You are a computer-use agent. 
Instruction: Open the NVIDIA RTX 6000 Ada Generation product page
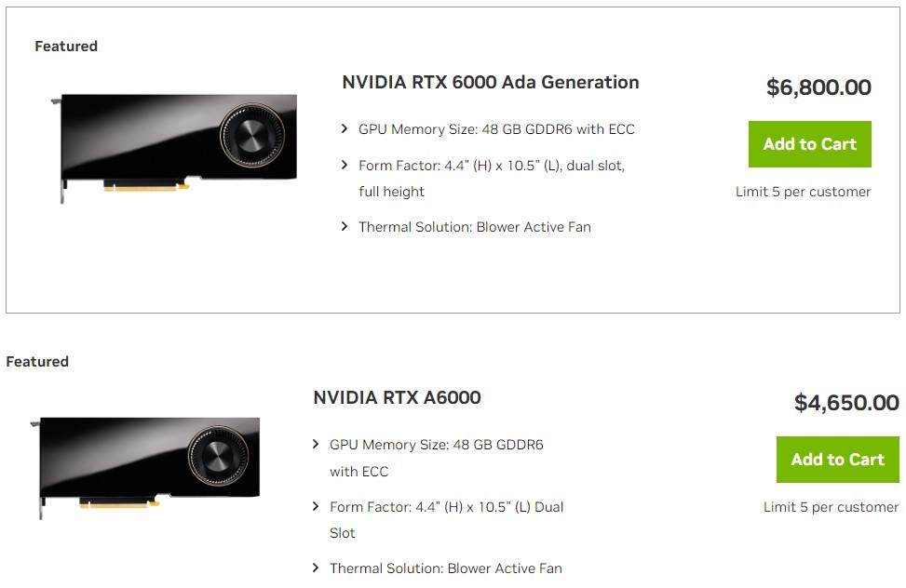point(490,82)
